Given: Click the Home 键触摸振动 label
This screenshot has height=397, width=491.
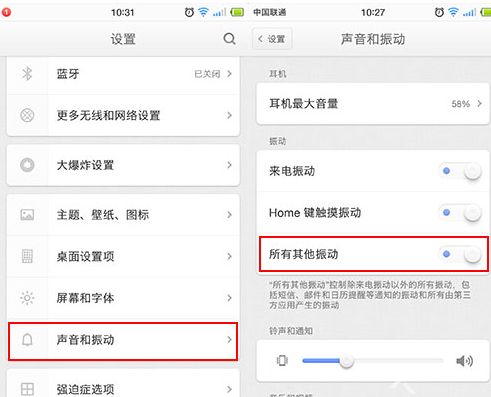Looking at the screenshot, I should click(x=315, y=213).
